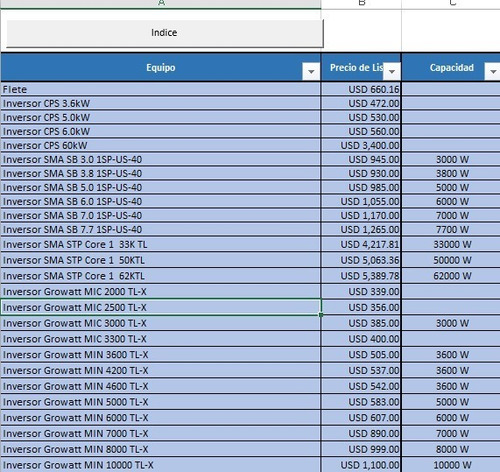The image size is (500, 472).
Task: Select Inversor Growatt MIN 8000 TL-X cell
Action: tap(161, 449)
